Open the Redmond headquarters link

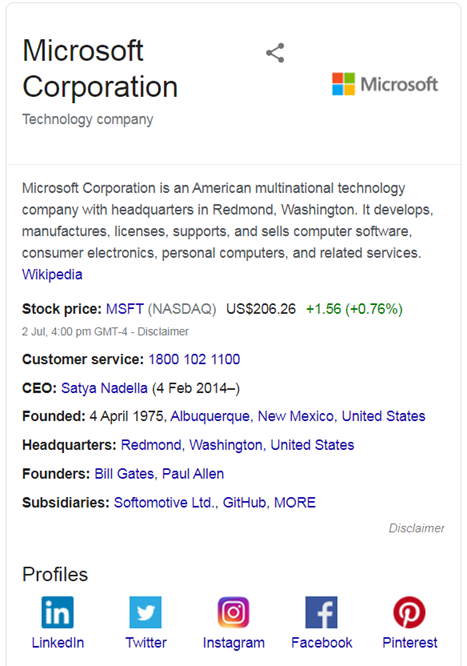click(153, 445)
